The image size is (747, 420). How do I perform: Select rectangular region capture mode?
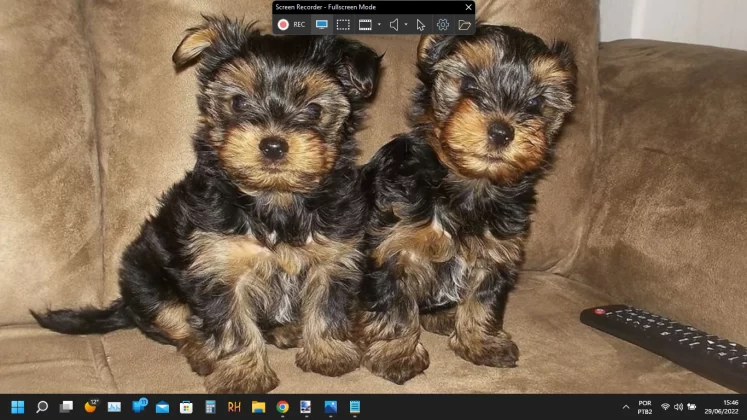click(343, 24)
